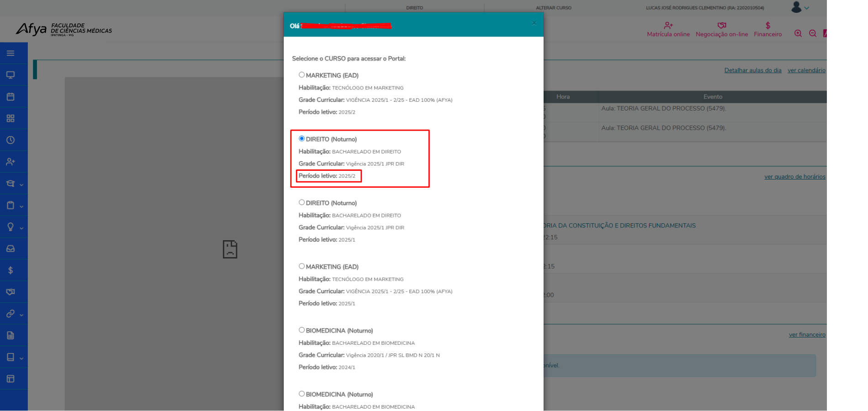Image resolution: width=868 pixels, height=411 pixels.
Task: Expand the book sidebar submenu chevron
Action: point(21,358)
